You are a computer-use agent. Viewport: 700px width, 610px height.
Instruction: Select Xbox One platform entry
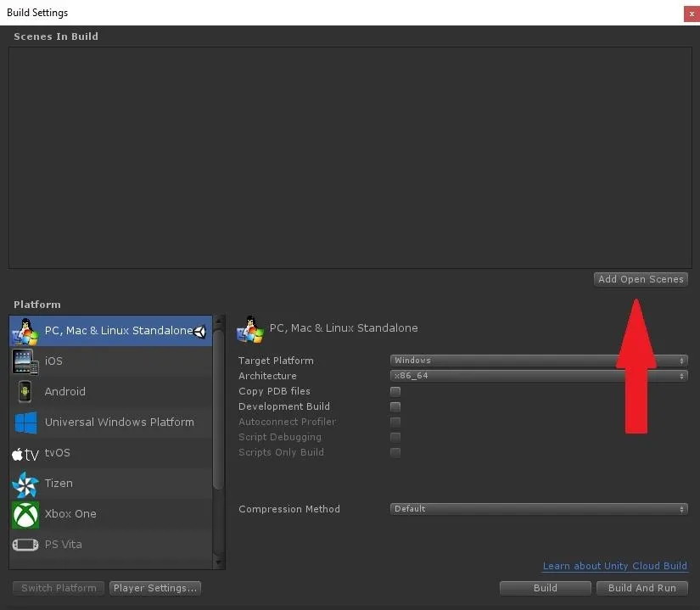(x=110, y=514)
